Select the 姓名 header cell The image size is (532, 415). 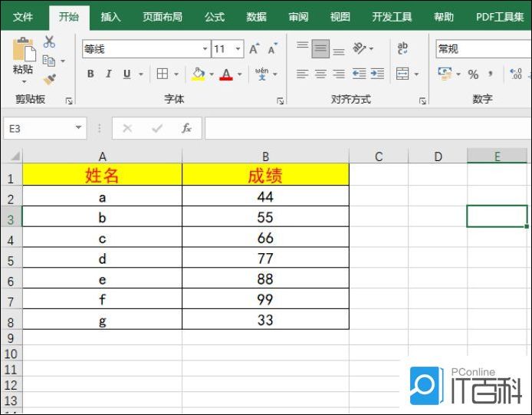point(102,175)
